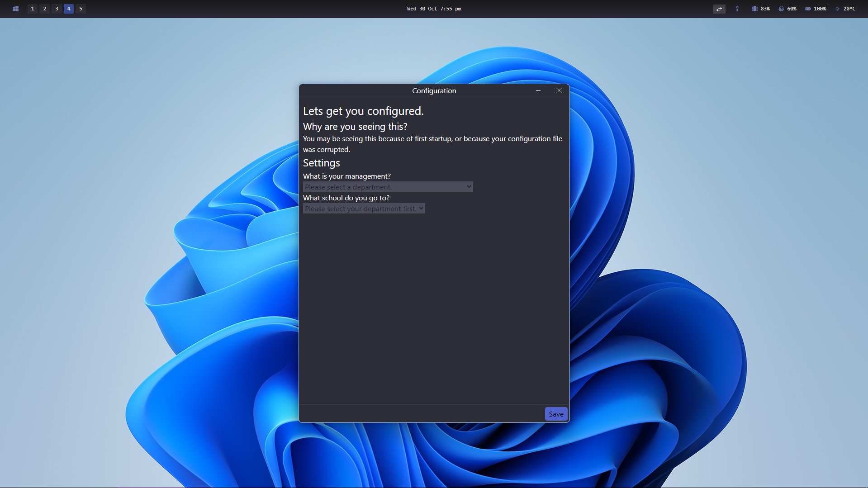Click the Save button
The width and height of the screenshot is (868, 488).
click(x=556, y=414)
